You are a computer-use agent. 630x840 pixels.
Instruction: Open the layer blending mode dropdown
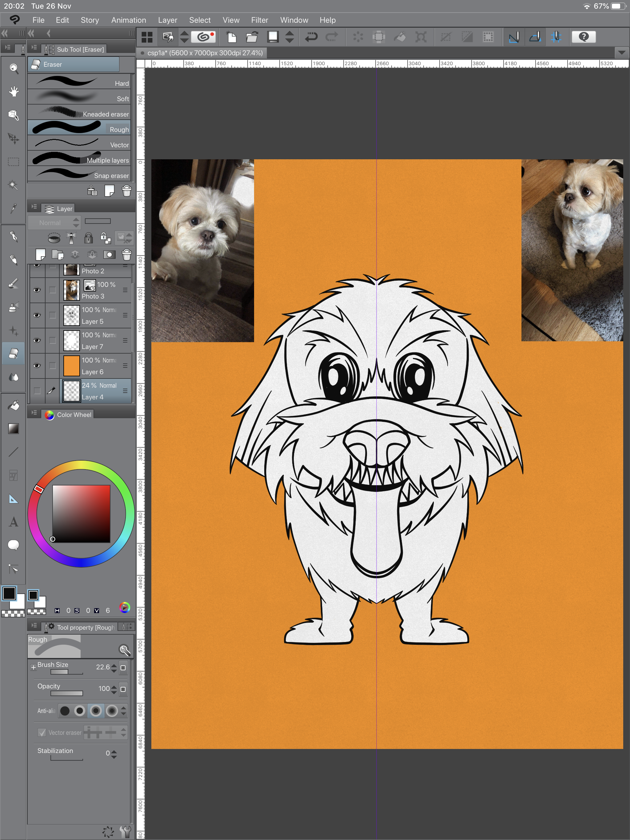pyautogui.click(x=54, y=223)
